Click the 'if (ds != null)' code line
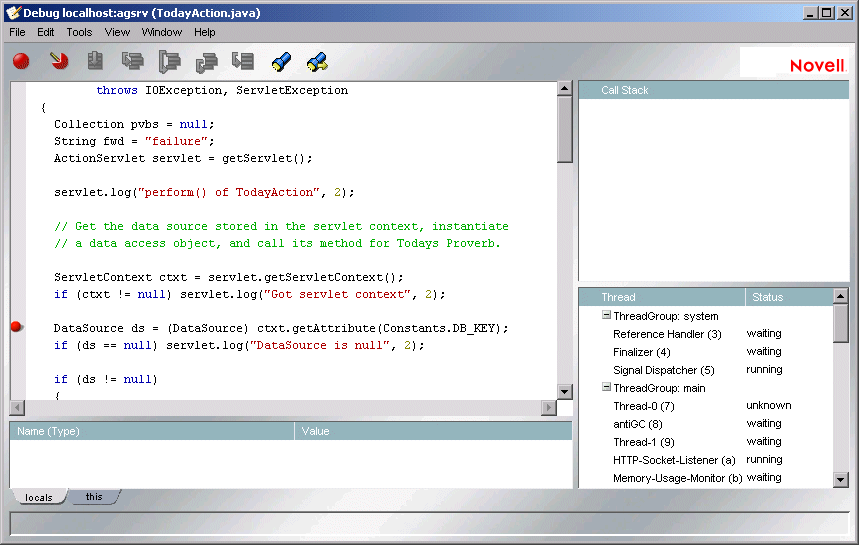859x545 pixels. tap(106, 379)
